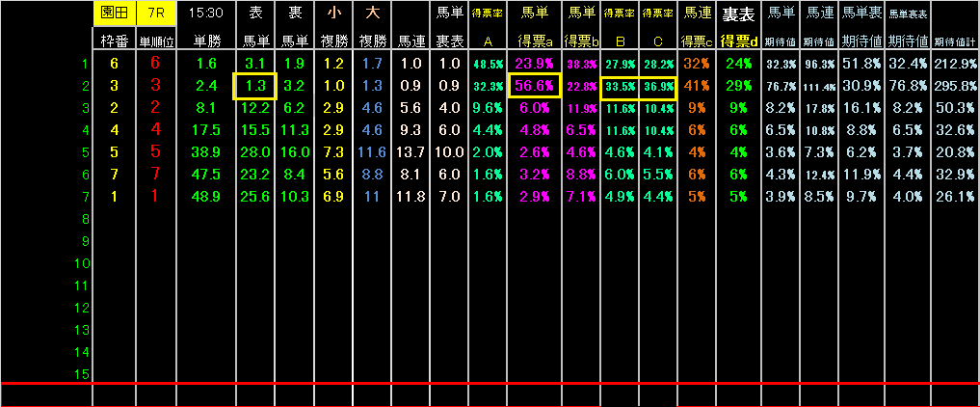Select the 26.1% cell in row 7
Screen dimensions: 980x407
(957, 197)
